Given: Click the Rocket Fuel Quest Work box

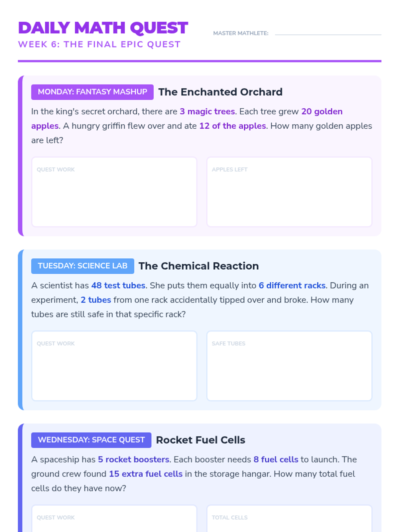Looking at the screenshot, I should point(114,520).
